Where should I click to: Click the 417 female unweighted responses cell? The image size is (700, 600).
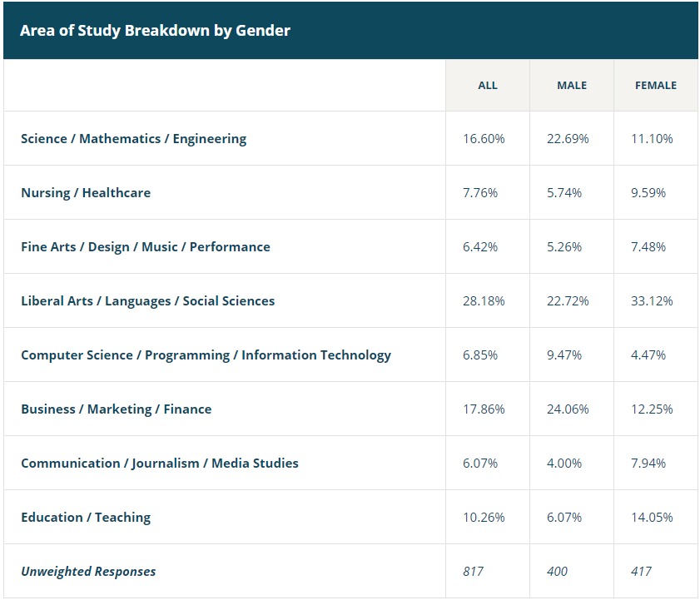(x=641, y=572)
